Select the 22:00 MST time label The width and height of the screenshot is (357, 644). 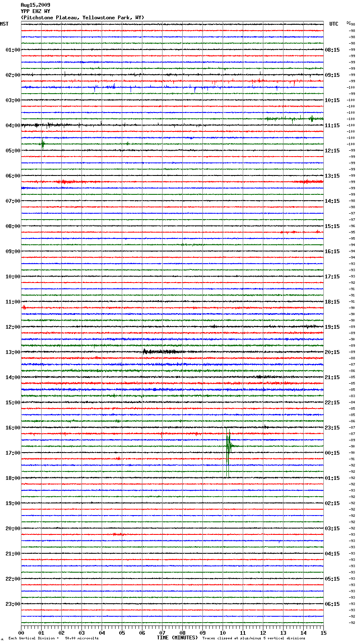coord(13,579)
